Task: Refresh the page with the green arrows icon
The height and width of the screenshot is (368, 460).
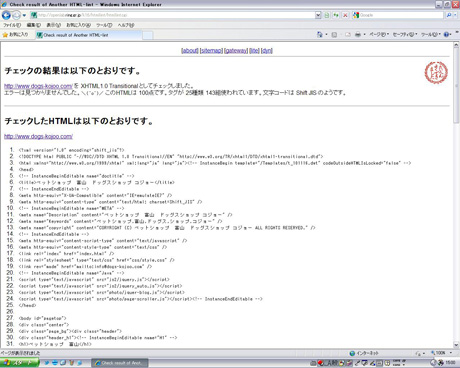Action: (336, 15)
